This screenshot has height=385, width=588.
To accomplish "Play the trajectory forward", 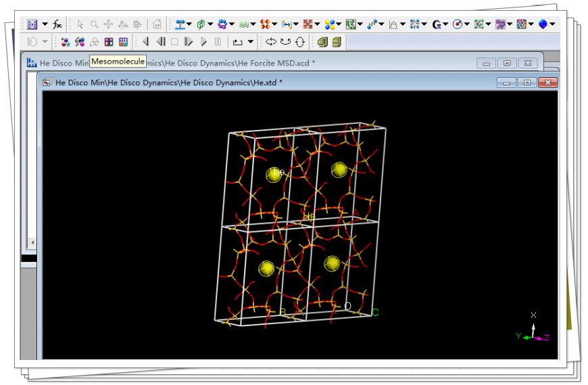I will (203, 42).
